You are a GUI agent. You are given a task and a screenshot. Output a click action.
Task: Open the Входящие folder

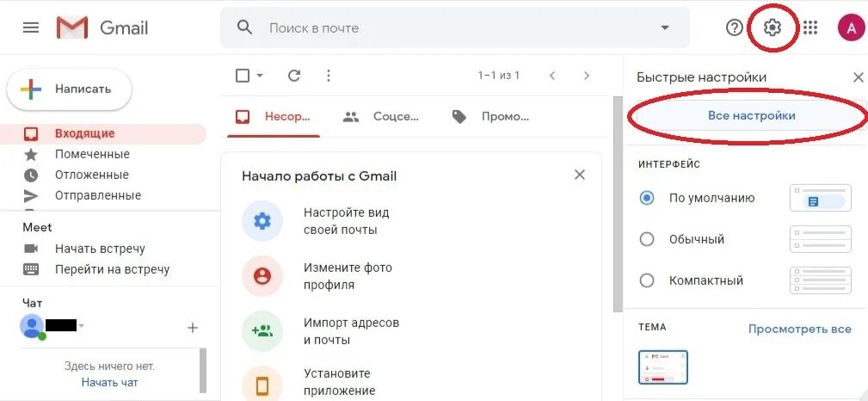103,133
